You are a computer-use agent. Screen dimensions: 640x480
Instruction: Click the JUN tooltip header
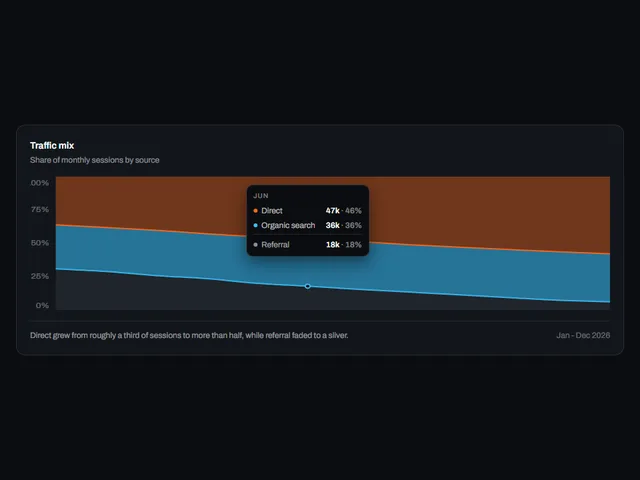click(x=261, y=196)
